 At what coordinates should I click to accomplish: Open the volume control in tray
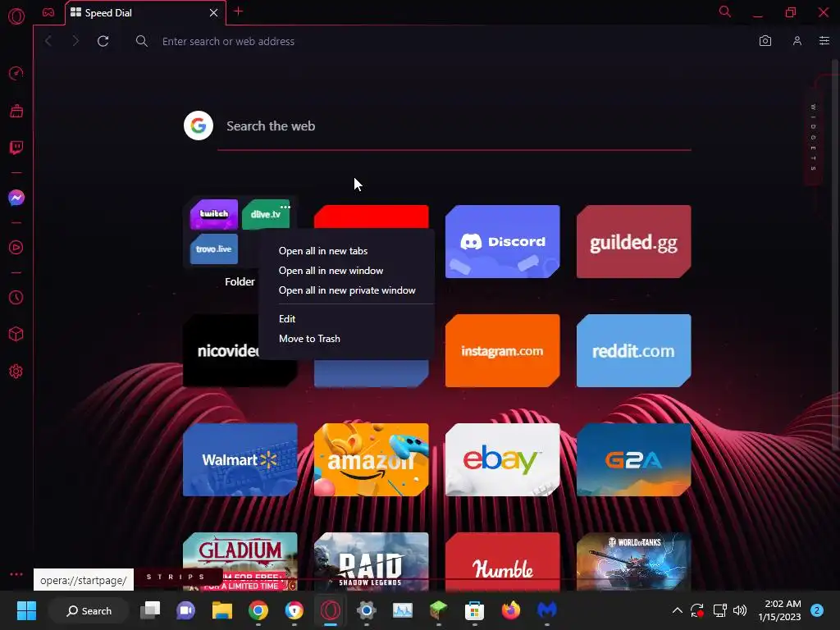[x=740, y=610]
